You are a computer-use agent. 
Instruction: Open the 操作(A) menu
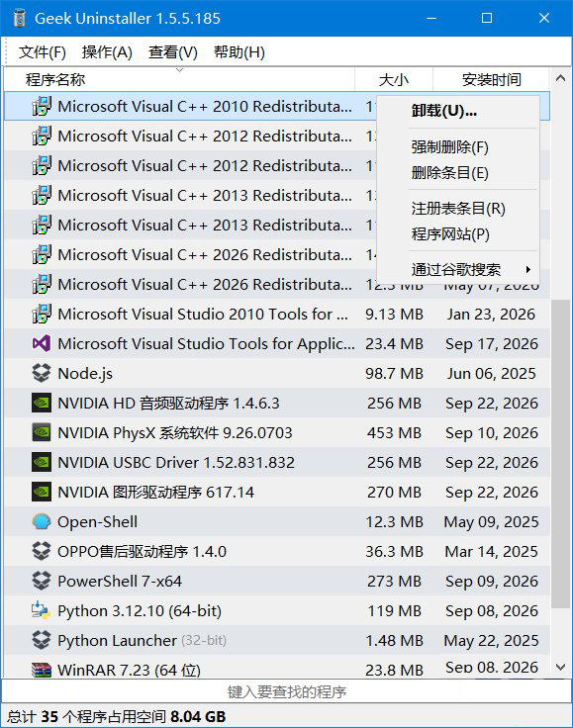(x=107, y=52)
